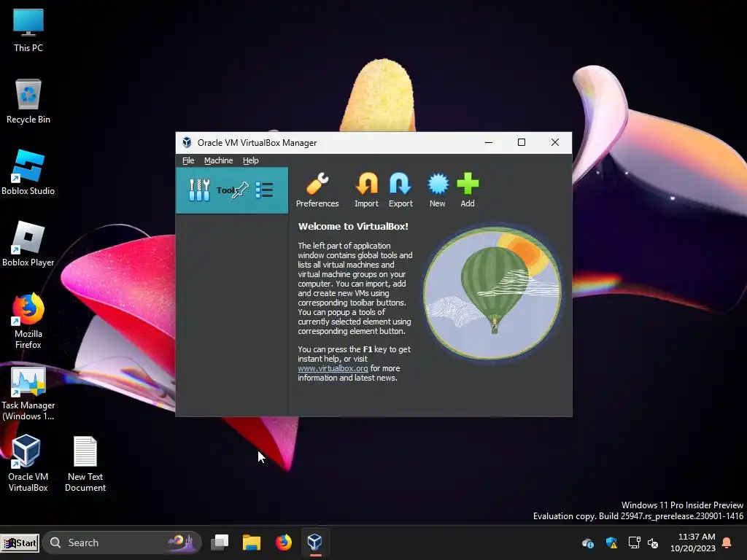
Task: Select the New Text Document file
Action: point(85,463)
